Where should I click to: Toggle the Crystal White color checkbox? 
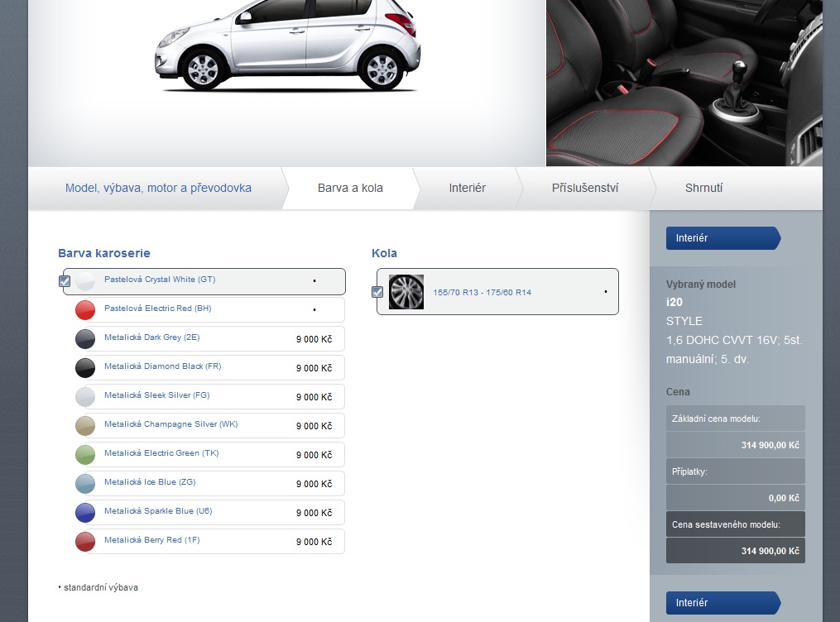click(x=65, y=281)
